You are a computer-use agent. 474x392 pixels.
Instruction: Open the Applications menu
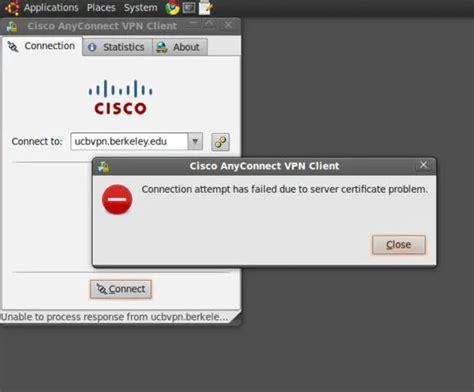point(51,7)
